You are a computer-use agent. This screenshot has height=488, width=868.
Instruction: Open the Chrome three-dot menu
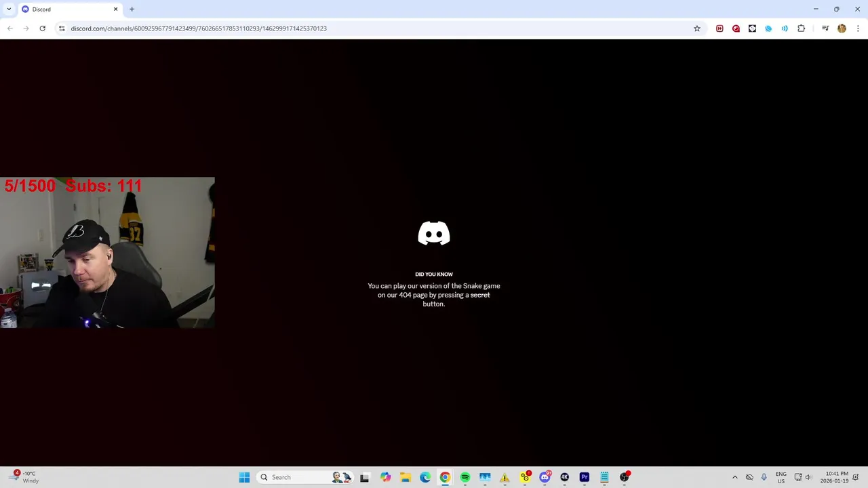[x=858, y=28]
